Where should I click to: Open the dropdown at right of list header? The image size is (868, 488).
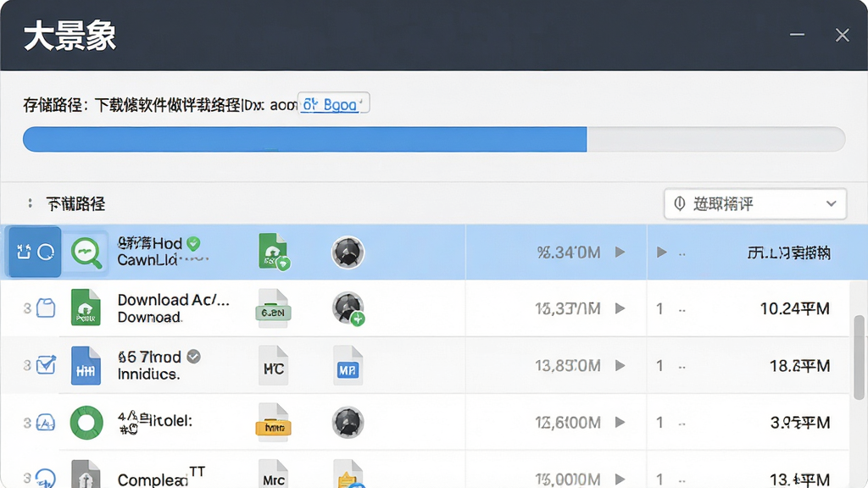tap(755, 203)
